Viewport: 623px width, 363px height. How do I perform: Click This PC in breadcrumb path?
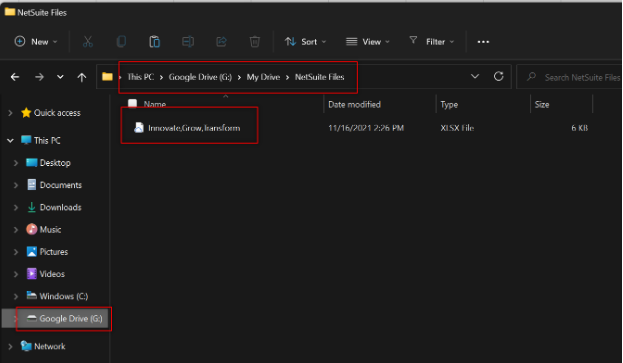tap(140, 77)
